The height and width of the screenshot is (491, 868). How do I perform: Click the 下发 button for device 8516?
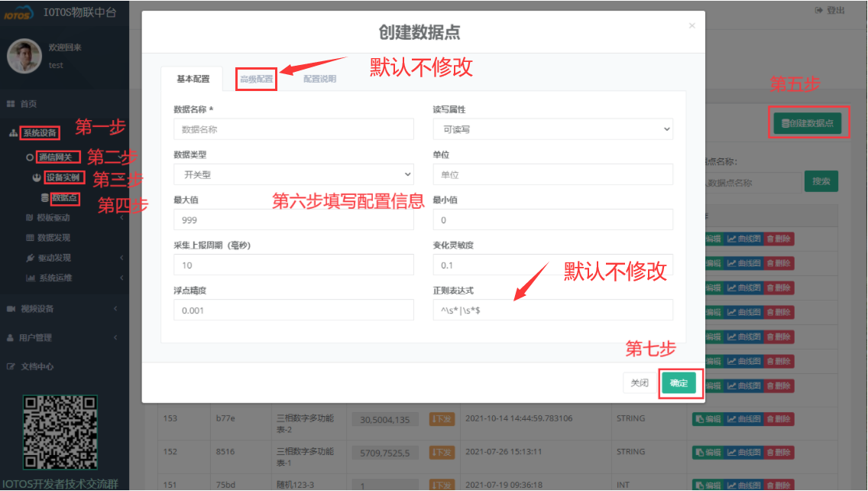point(442,451)
